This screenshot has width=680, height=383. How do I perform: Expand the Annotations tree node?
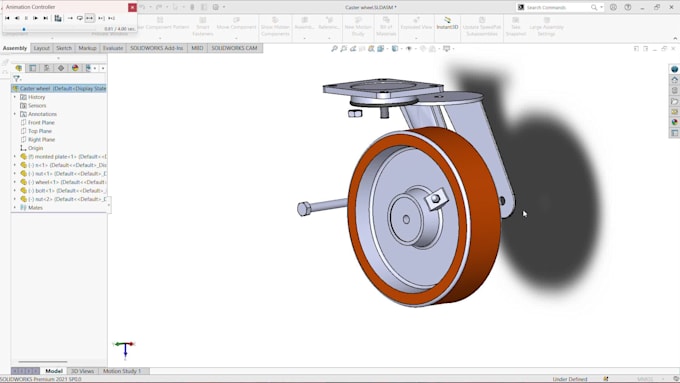(x=15, y=114)
